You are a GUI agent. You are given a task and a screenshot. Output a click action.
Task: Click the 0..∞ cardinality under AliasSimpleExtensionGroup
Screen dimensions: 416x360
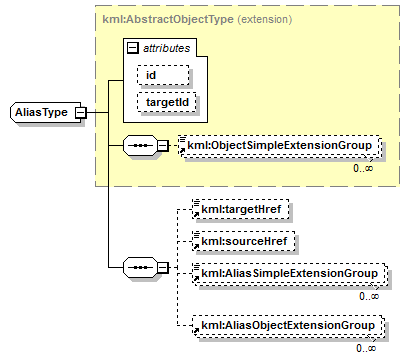pos(369,296)
